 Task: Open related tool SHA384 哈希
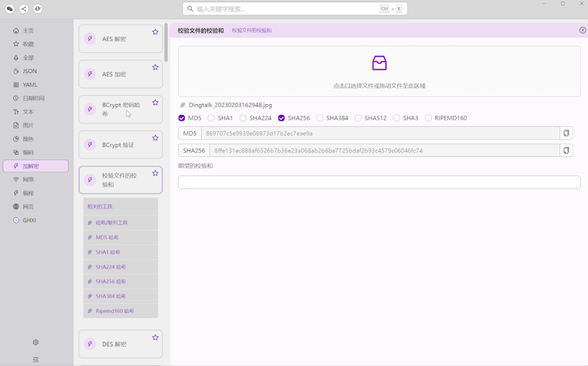[120, 296]
